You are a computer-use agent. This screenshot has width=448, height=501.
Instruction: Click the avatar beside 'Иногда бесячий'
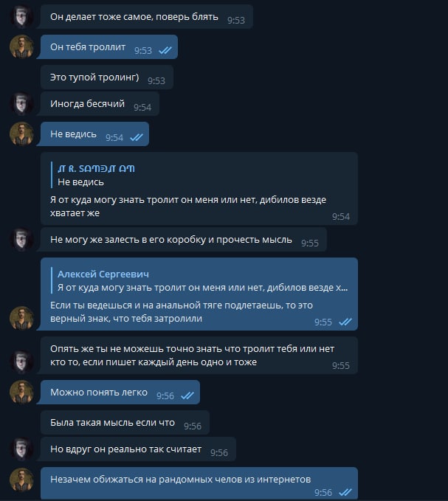click(x=21, y=103)
